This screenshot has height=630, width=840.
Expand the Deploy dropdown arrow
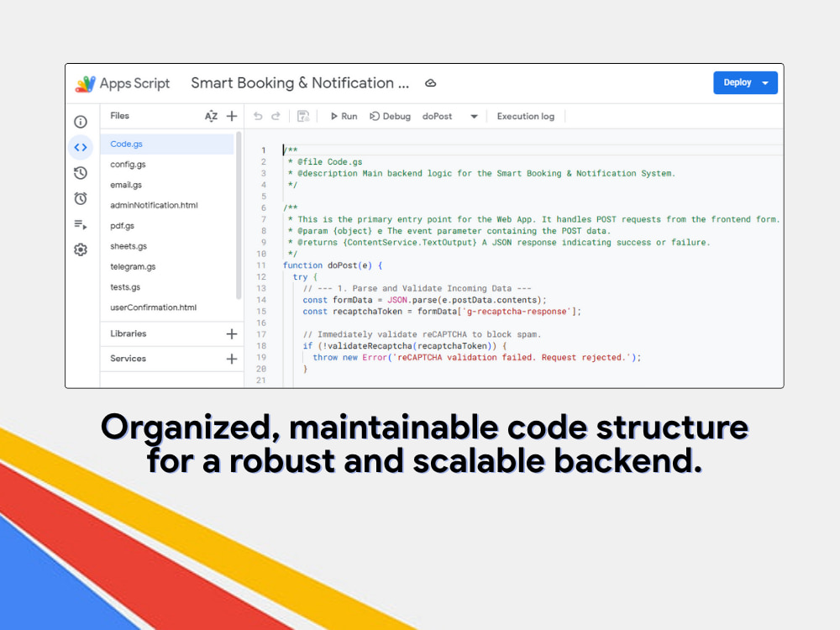pyautogui.click(x=765, y=82)
